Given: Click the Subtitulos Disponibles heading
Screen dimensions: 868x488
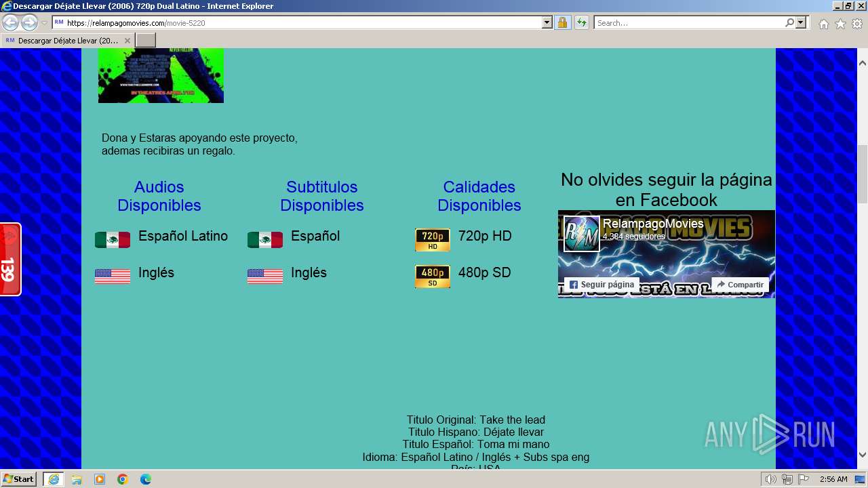Looking at the screenshot, I should [322, 196].
